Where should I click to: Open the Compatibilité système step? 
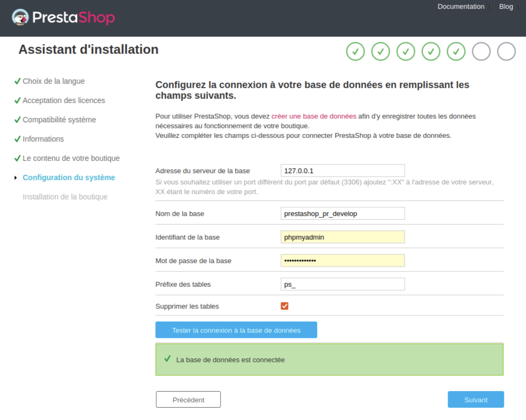59,120
